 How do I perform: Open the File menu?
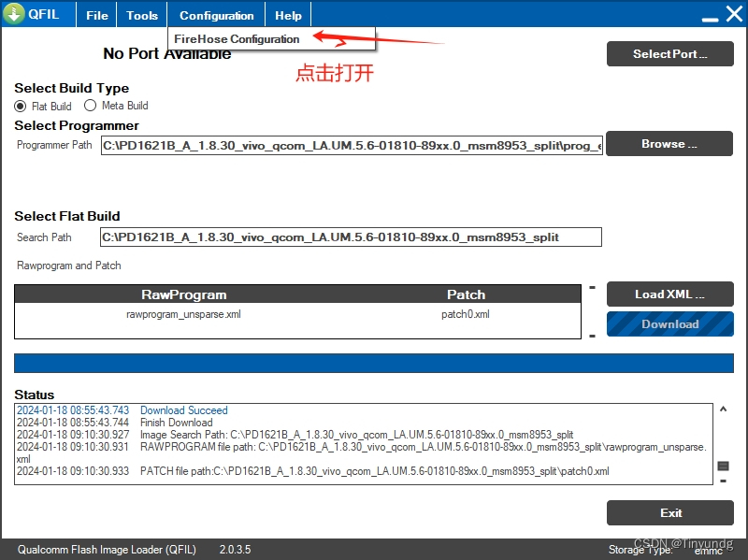pyautogui.click(x=97, y=15)
